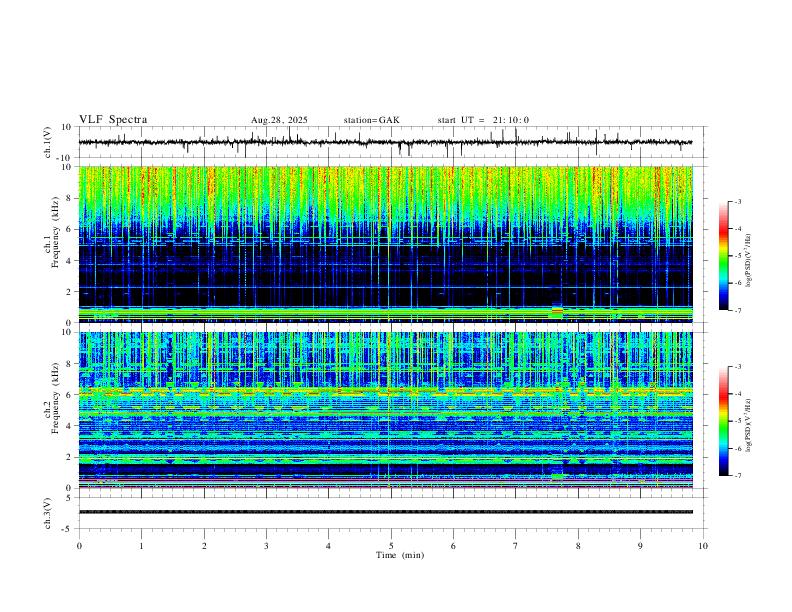Click the ch.1(V) waveform trace
Image resolution: width=792 pixels, height=612 pixels.
[385, 142]
